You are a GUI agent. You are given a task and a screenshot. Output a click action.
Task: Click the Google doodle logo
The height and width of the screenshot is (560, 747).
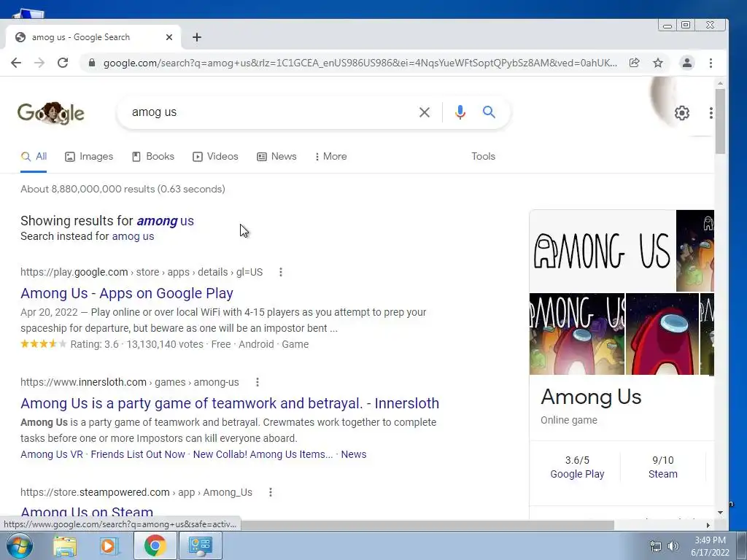point(50,113)
